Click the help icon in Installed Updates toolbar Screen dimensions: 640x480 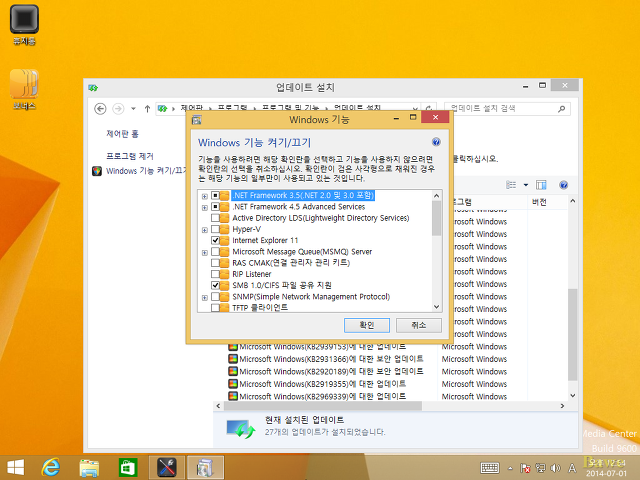(x=563, y=185)
